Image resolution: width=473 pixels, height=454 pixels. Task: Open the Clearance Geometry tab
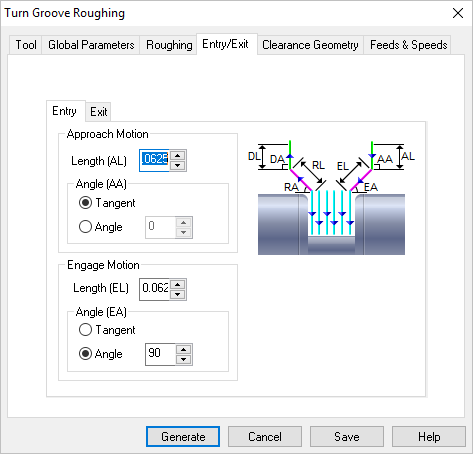[310, 45]
